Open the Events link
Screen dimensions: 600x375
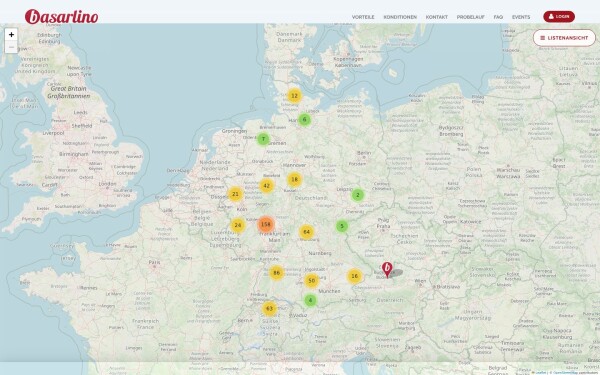(x=521, y=17)
